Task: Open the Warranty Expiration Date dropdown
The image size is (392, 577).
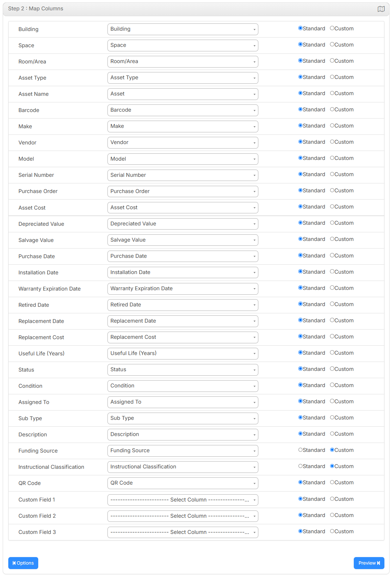Action: tap(183, 289)
